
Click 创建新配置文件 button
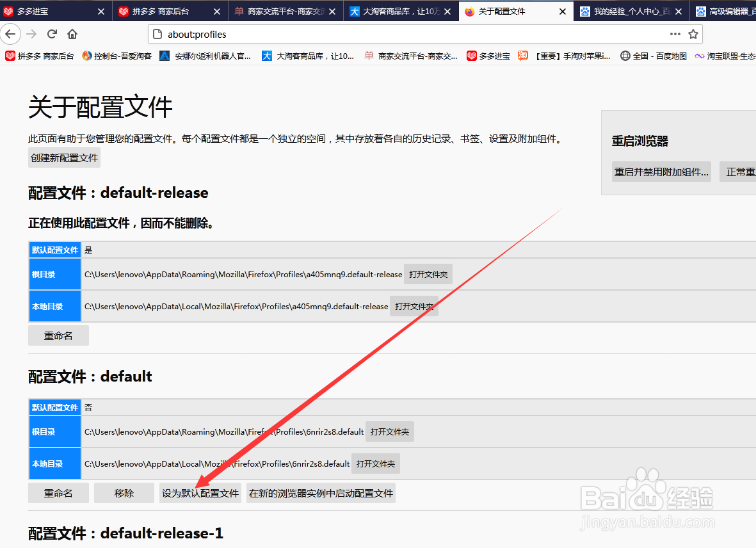[63, 157]
